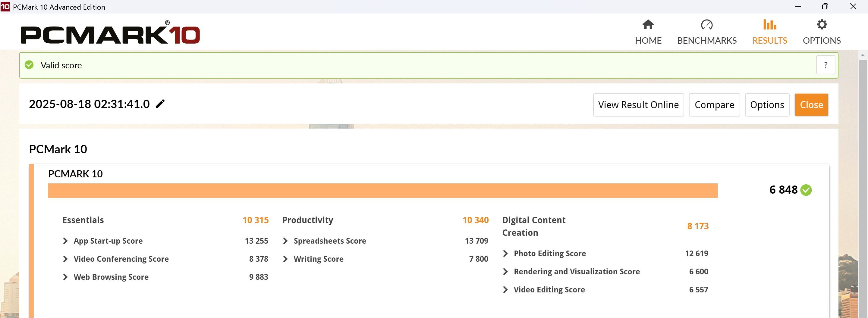The height and width of the screenshot is (318, 868).
Task: Click the value 6 557
Action: click(x=699, y=290)
